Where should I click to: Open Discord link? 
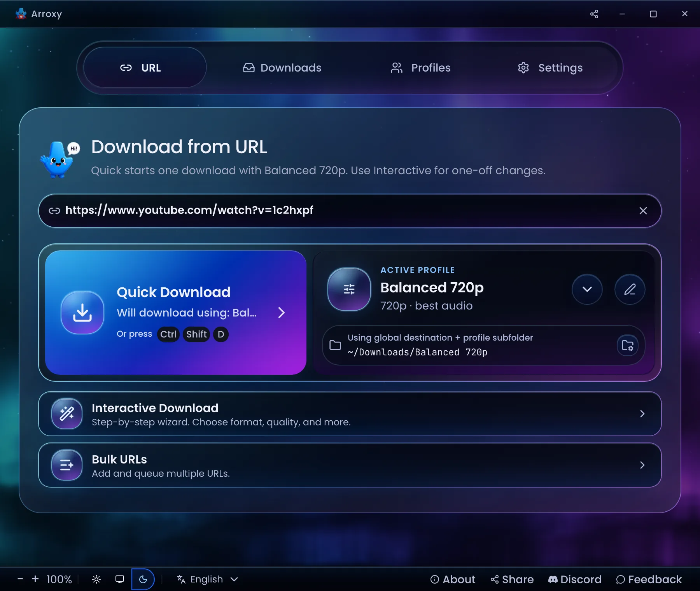(575, 579)
